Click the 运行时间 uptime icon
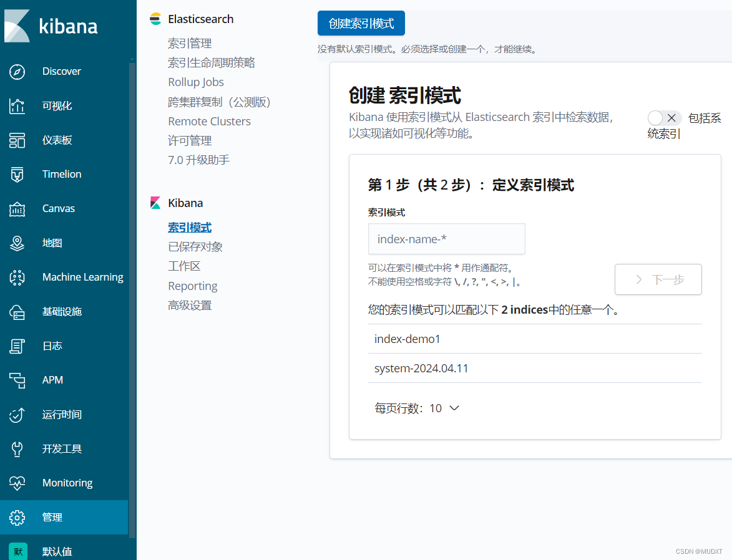The width and height of the screenshot is (732, 560). pos(17,415)
